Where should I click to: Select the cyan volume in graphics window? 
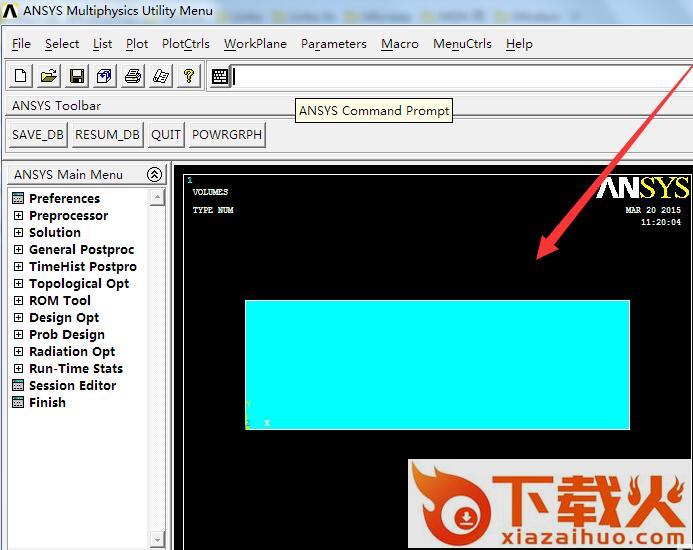437,365
